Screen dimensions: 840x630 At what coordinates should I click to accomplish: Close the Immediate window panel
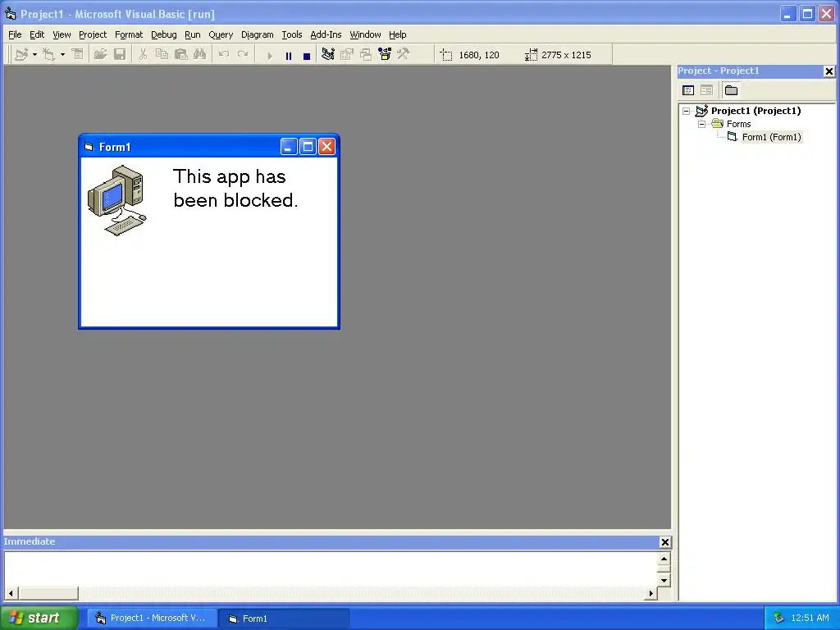tap(664, 542)
